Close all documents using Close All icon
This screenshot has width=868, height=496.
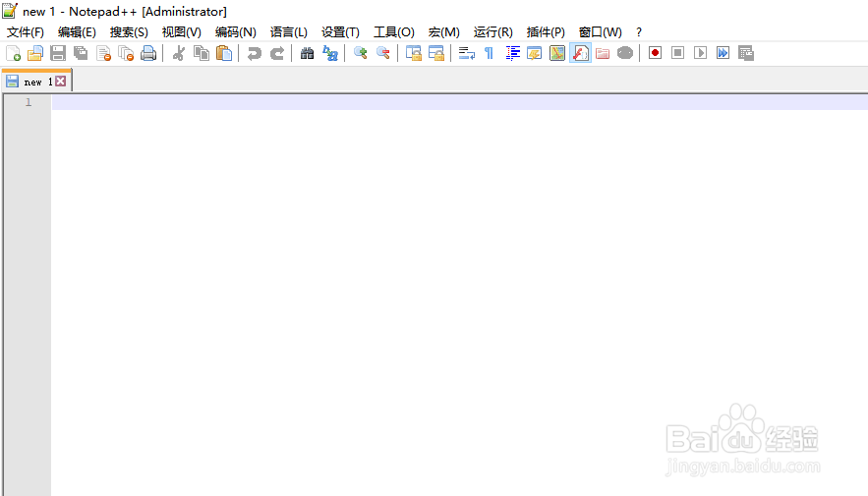(126, 53)
